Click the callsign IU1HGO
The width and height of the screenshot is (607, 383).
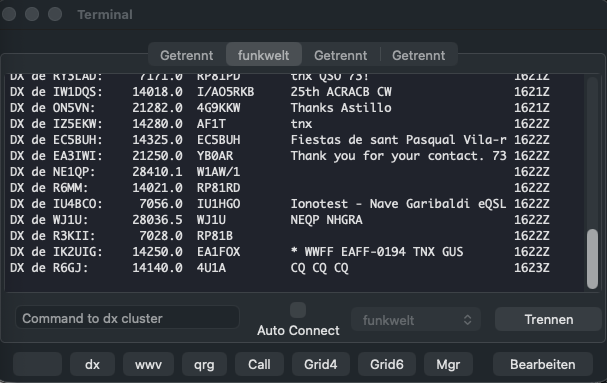pos(218,204)
